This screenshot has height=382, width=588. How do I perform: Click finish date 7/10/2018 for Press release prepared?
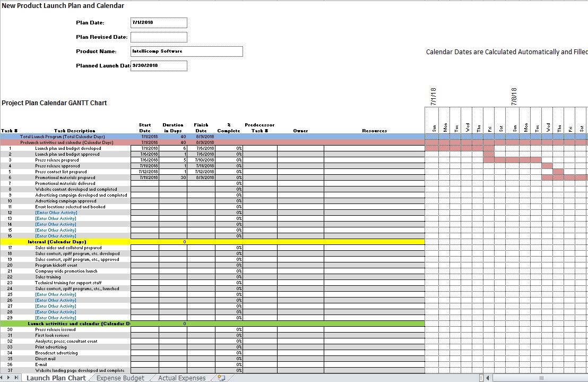point(201,160)
